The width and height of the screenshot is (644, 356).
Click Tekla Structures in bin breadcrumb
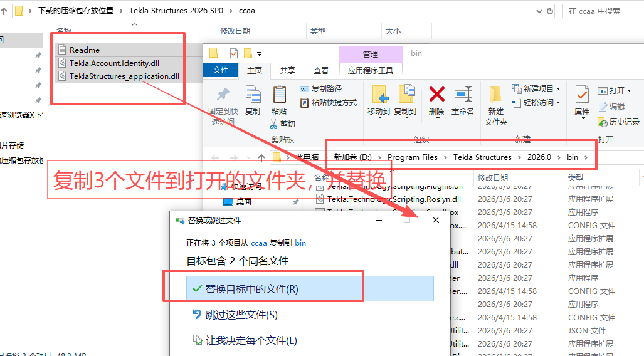[482, 157]
